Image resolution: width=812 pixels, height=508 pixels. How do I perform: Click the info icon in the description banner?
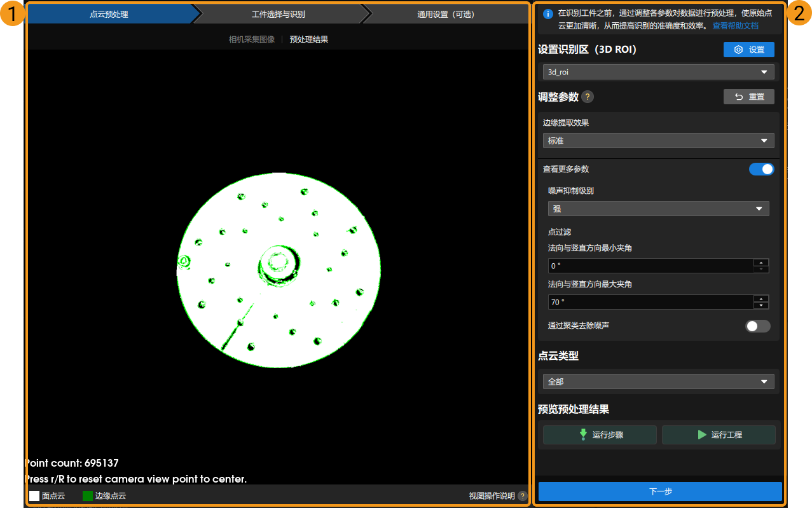[548, 14]
